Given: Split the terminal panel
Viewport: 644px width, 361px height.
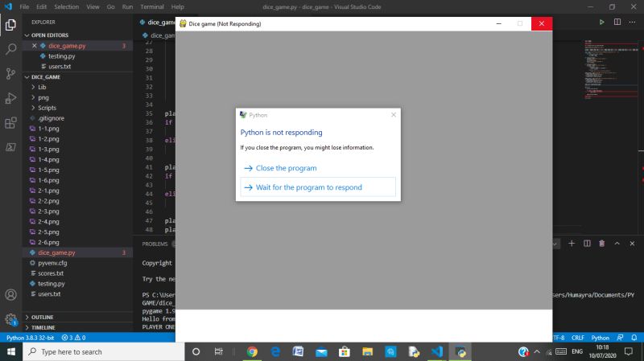Looking at the screenshot, I should [x=587, y=244].
